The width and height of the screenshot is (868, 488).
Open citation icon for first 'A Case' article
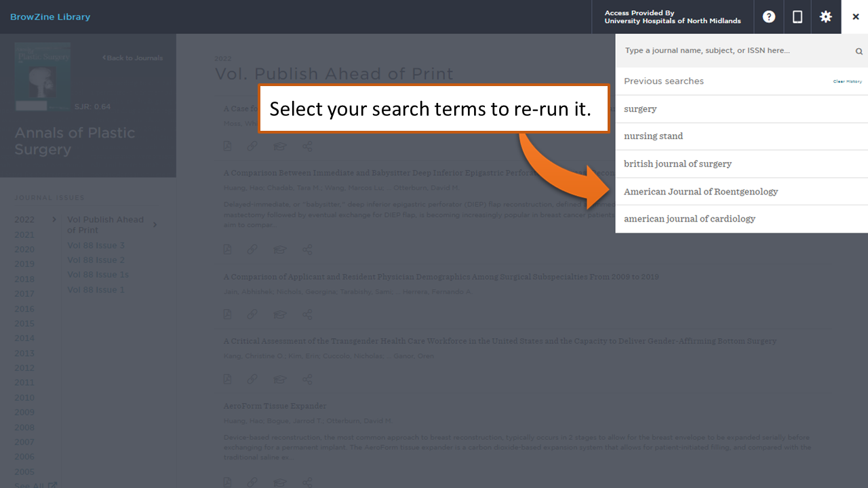click(279, 146)
